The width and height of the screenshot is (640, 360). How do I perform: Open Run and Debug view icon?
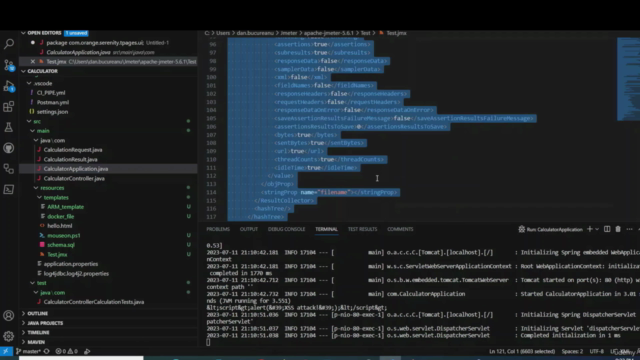9,86
